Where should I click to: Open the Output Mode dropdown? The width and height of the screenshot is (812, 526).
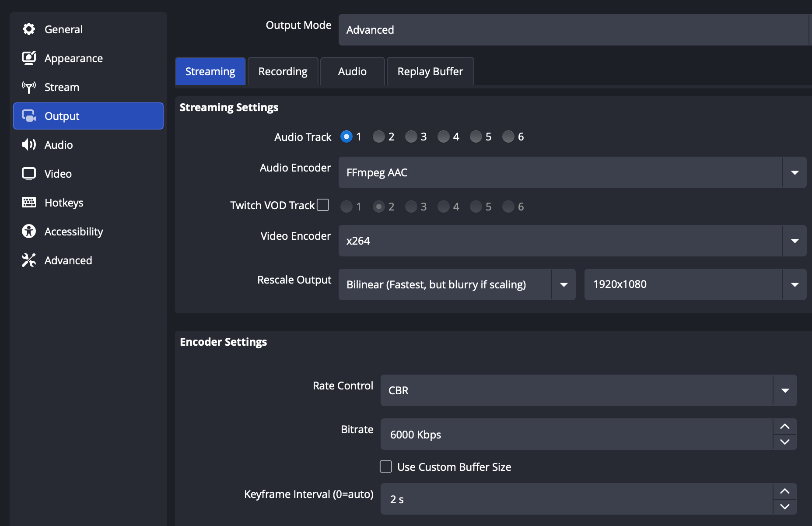(x=575, y=30)
